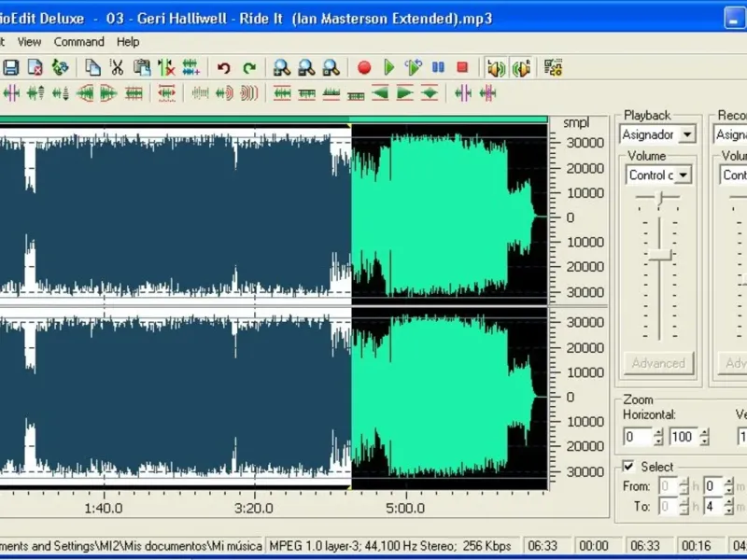The height and width of the screenshot is (560, 747).
Task: Open the Playback Volume control dropdown
Action: tap(683, 175)
